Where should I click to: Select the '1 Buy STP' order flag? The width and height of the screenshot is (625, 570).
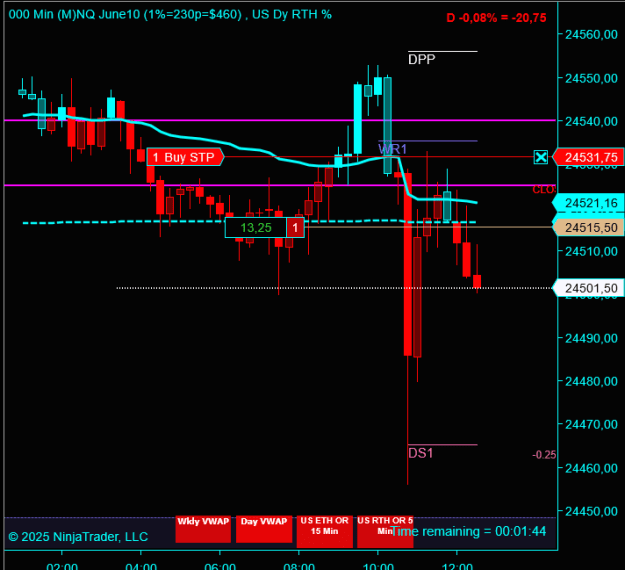tap(185, 157)
